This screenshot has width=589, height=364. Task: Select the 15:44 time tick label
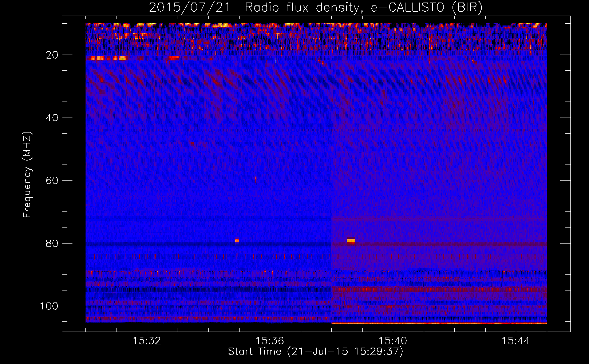(x=516, y=341)
